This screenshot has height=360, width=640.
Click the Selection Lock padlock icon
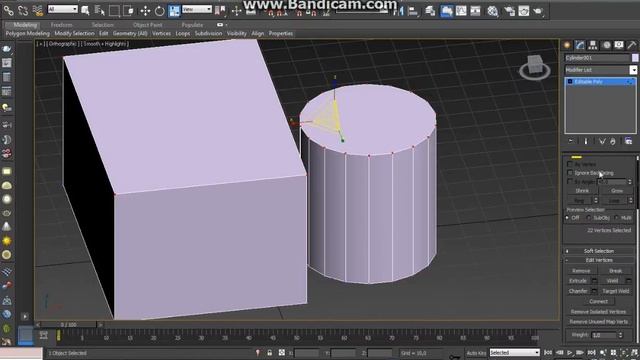270,353
